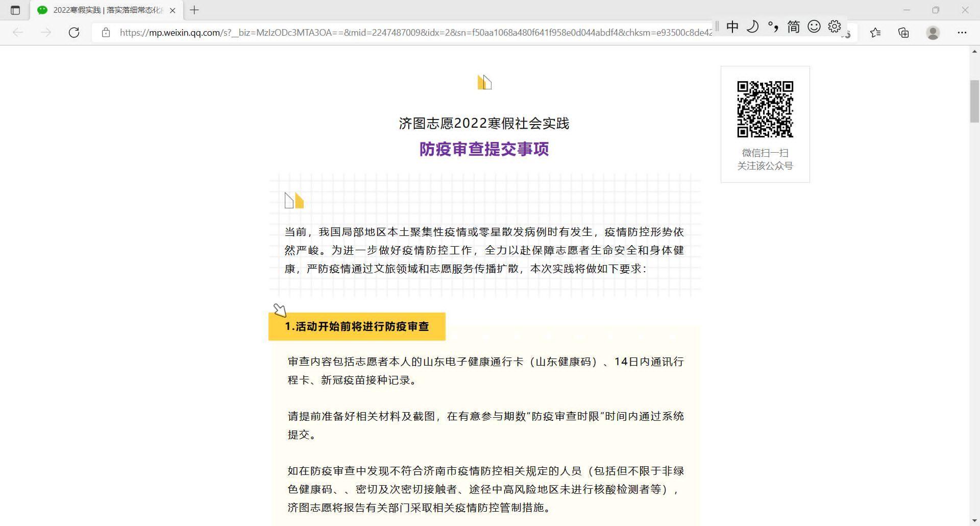Toggle IME punctuation mode
Screen dimensions: 980x526
point(773,27)
